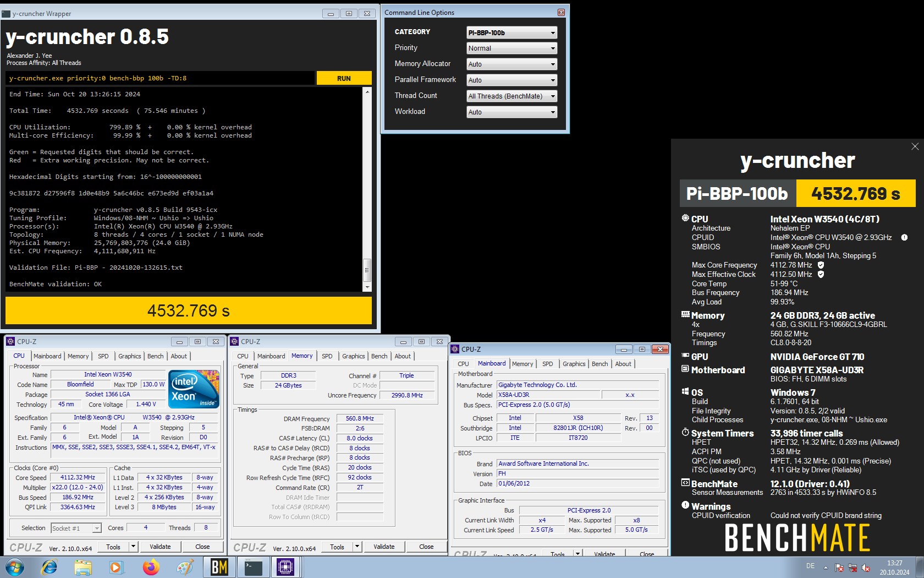Click the Warnings exclamation icon in BenchMate panel
This screenshot has height=578, width=924.
(x=685, y=505)
